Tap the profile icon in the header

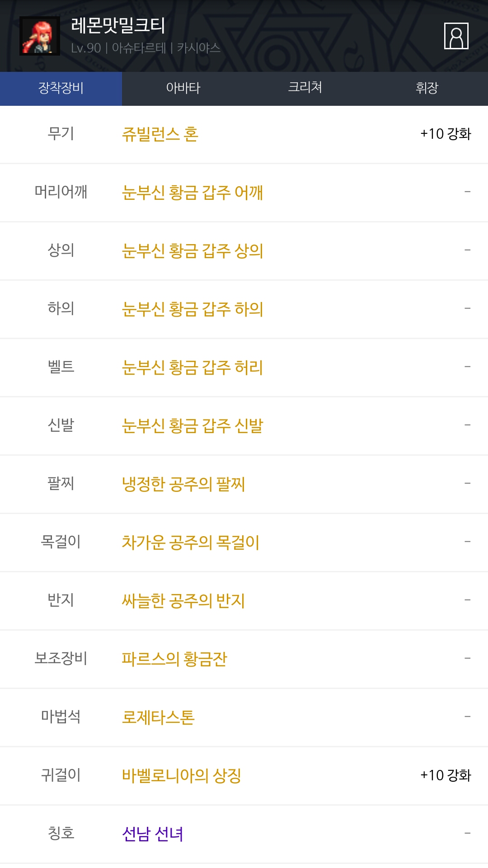coord(456,36)
